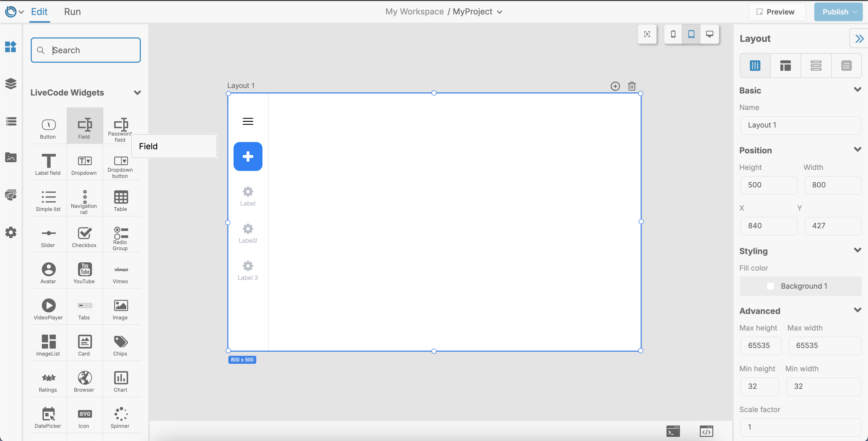Switch to tablet device preview
This screenshot has width=868, height=441.
[691, 34]
